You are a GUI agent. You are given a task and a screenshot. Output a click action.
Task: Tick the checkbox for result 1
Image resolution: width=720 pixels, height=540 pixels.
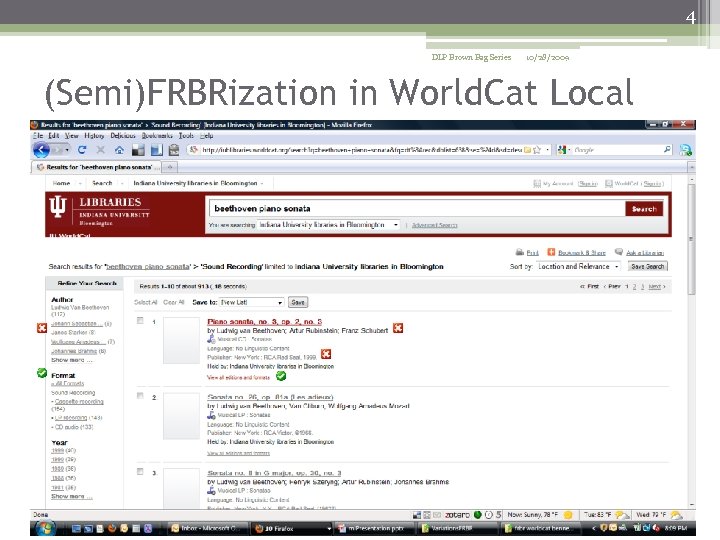click(x=140, y=321)
